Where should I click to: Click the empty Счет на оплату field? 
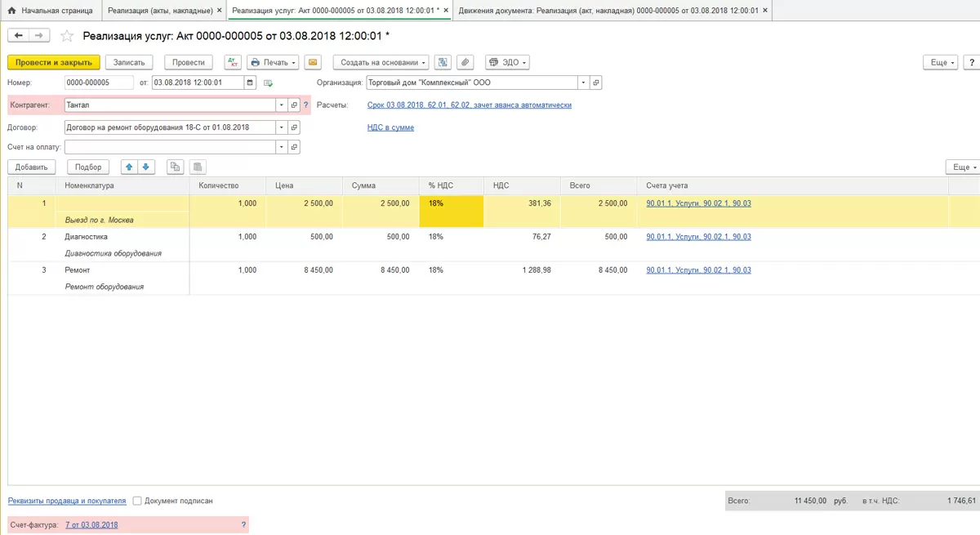point(170,147)
